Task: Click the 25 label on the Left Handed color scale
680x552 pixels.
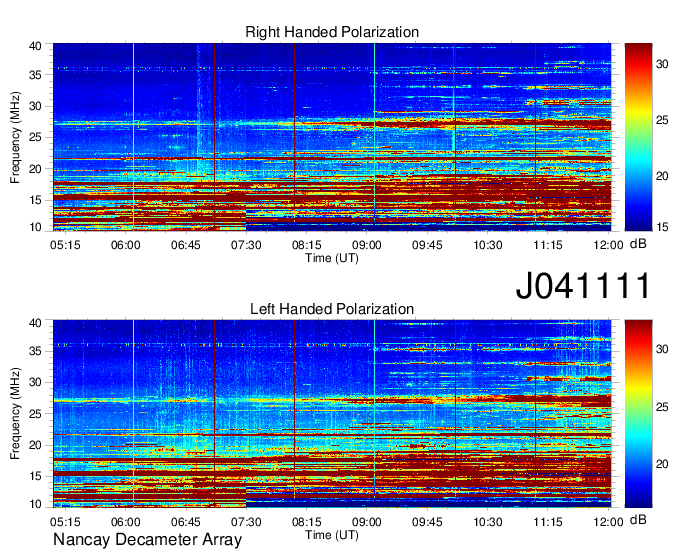Action: click(662, 407)
